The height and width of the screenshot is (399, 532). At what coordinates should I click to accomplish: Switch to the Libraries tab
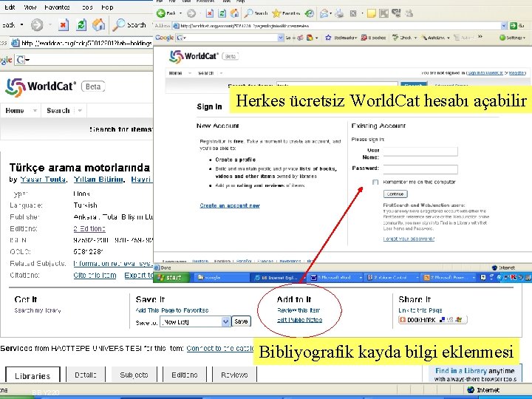pyautogui.click(x=33, y=375)
